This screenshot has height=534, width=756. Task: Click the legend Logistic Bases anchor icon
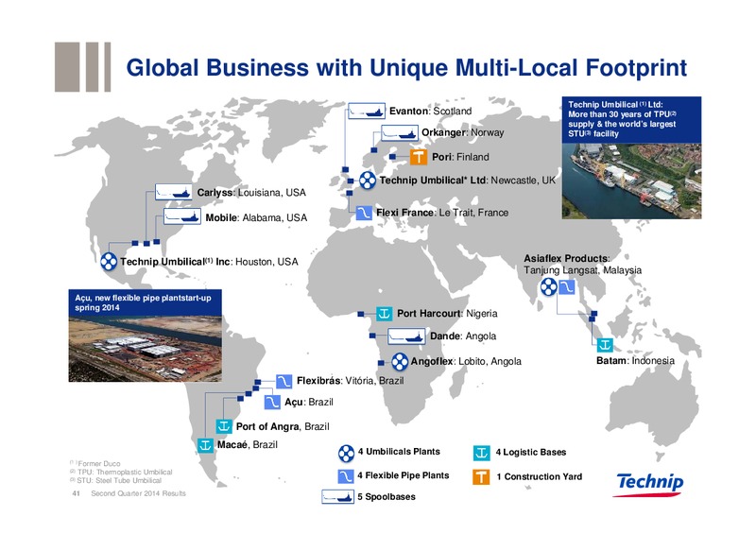coord(481,453)
